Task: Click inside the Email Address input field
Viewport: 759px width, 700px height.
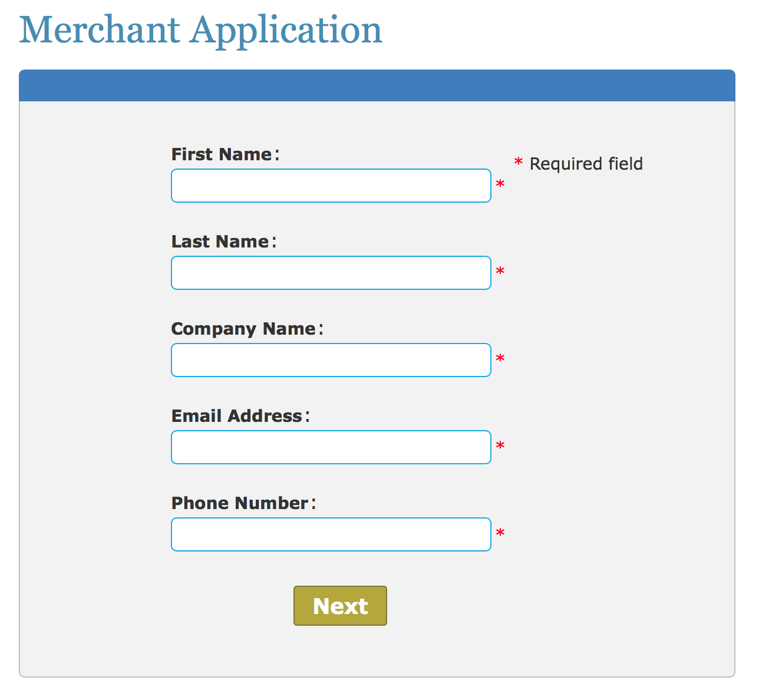Action: tap(331, 447)
